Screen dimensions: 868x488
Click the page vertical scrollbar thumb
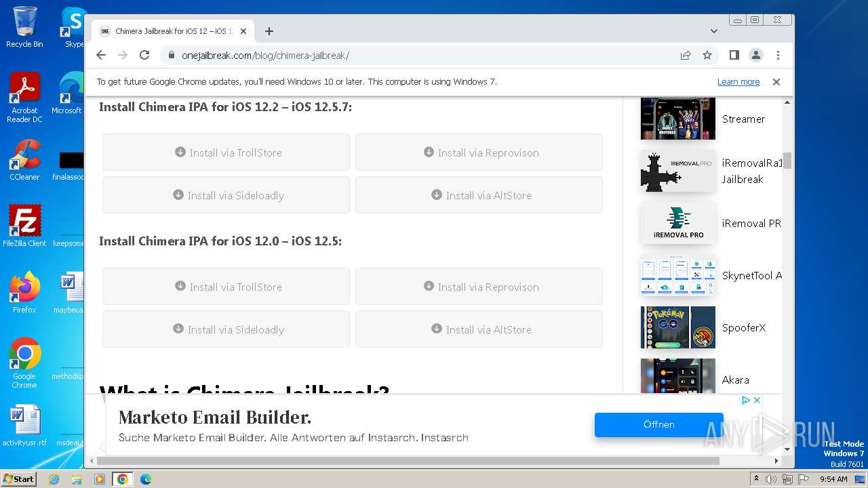(787, 161)
